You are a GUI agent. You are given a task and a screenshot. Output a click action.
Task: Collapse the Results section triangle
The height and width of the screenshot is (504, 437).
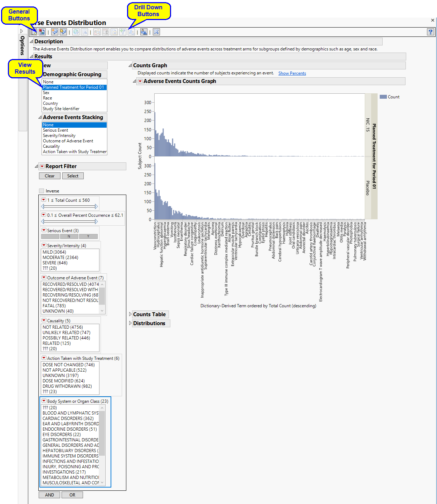coord(31,57)
